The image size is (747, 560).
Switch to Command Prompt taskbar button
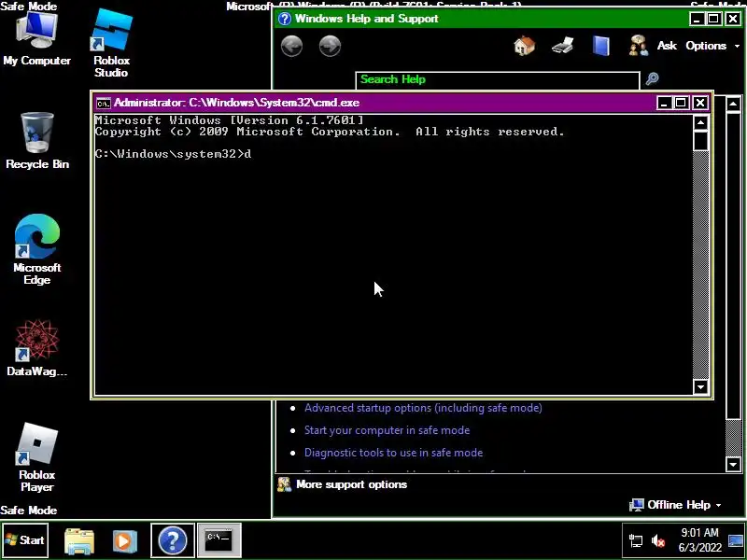[x=219, y=540]
